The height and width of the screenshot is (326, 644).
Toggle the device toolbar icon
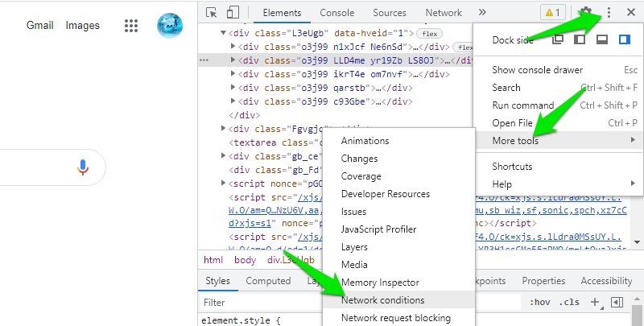(x=233, y=12)
